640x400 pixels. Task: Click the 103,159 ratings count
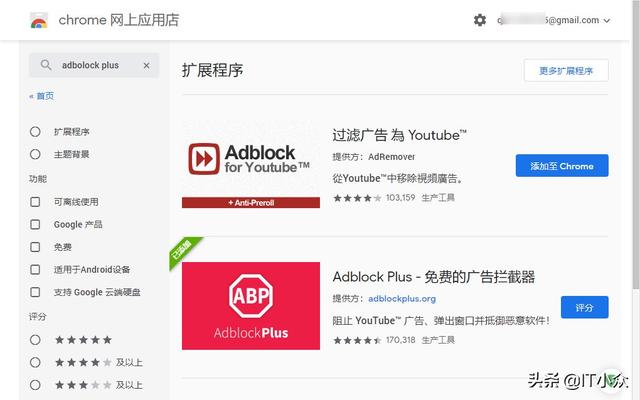pyautogui.click(x=400, y=198)
